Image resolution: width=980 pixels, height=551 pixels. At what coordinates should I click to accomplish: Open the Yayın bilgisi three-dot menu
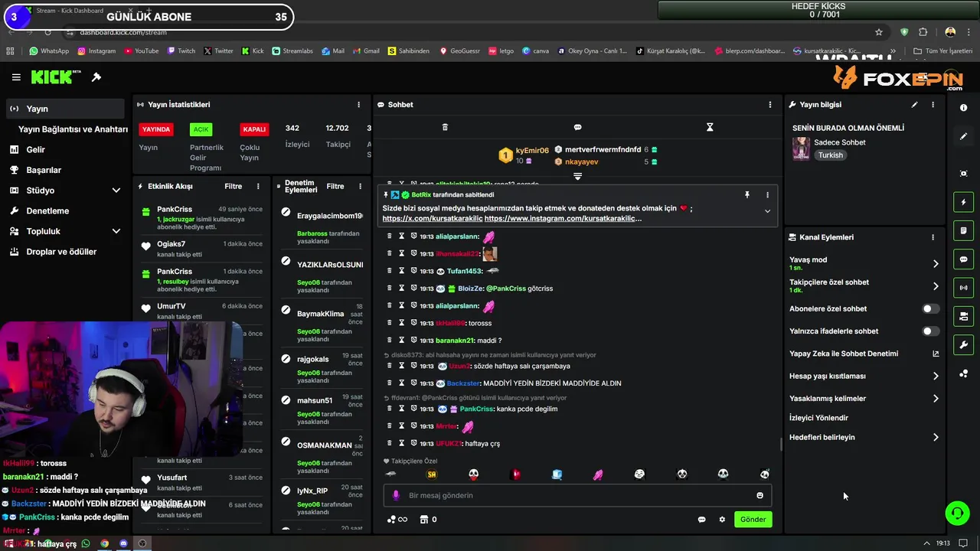(933, 105)
